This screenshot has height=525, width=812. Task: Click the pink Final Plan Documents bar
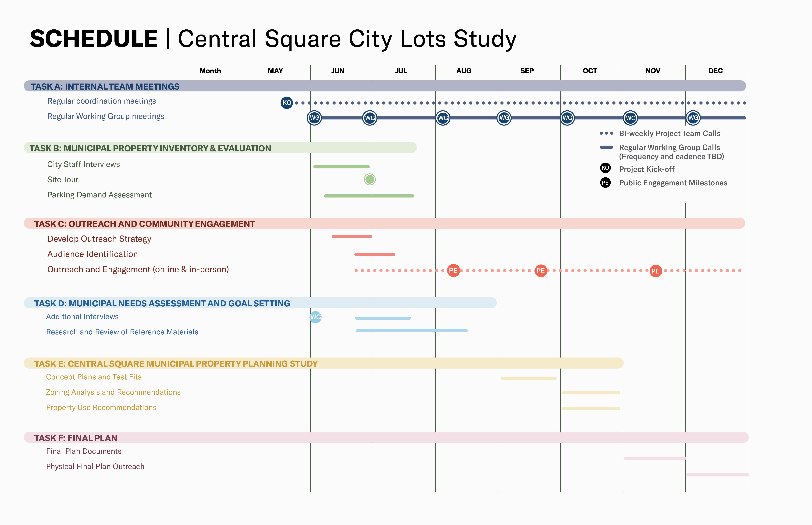[654, 458]
